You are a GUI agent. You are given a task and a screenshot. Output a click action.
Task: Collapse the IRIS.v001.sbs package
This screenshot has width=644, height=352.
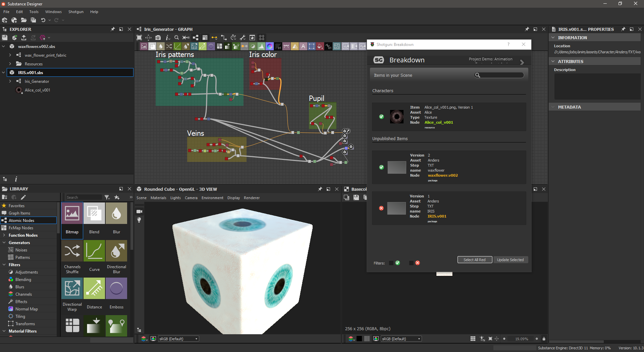coord(3,72)
